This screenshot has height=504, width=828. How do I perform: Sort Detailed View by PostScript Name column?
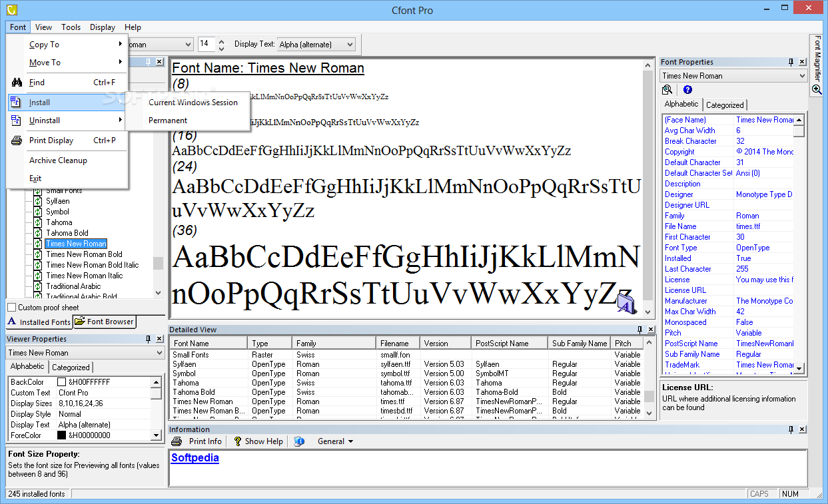(x=510, y=344)
